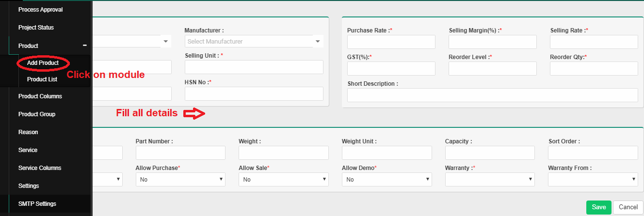Open the Allow Sale dropdown
This screenshot has height=216, width=644.
283,179
